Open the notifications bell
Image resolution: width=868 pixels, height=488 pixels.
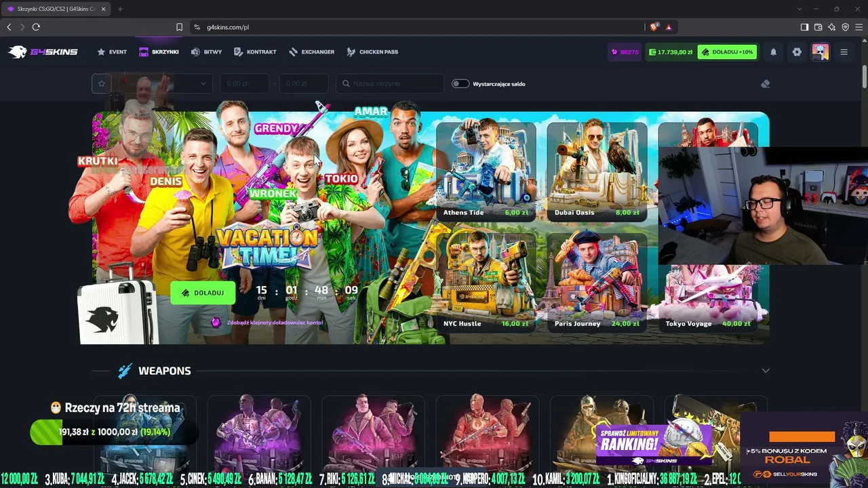point(773,52)
